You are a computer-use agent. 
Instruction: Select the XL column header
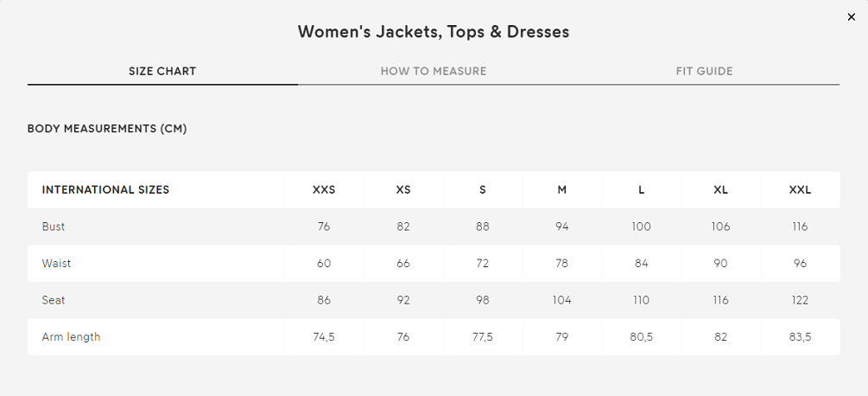tap(720, 189)
